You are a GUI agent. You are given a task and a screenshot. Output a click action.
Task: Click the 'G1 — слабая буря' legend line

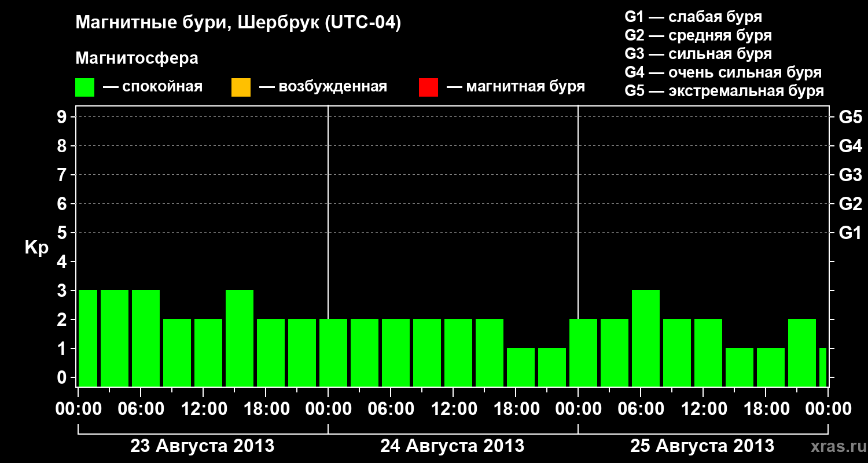[693, 17]
